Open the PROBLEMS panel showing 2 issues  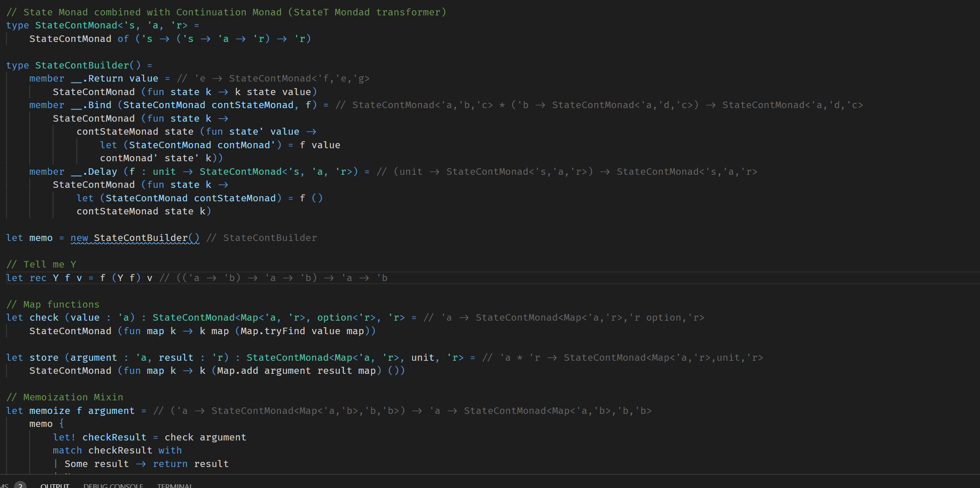click(x=12, y=486)
